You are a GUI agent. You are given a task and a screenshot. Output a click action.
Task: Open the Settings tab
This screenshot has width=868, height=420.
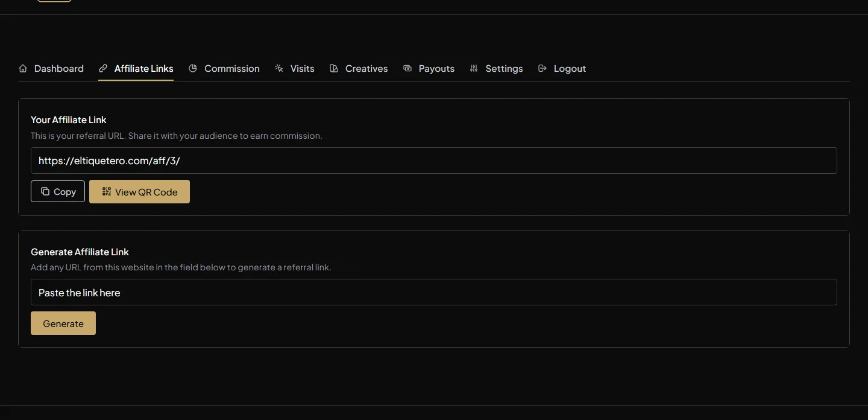tap(497, 69)
